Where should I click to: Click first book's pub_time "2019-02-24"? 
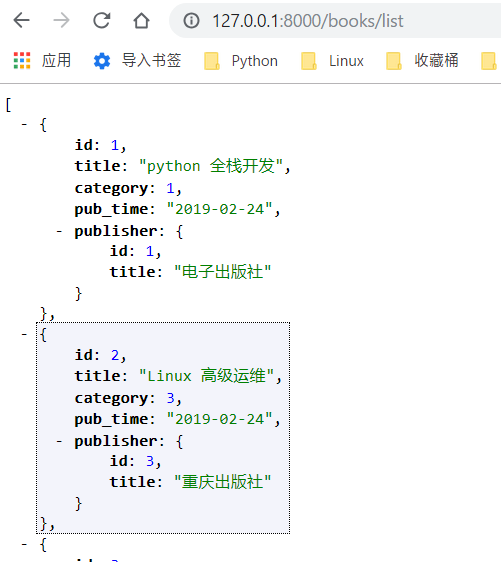point(220,209)
